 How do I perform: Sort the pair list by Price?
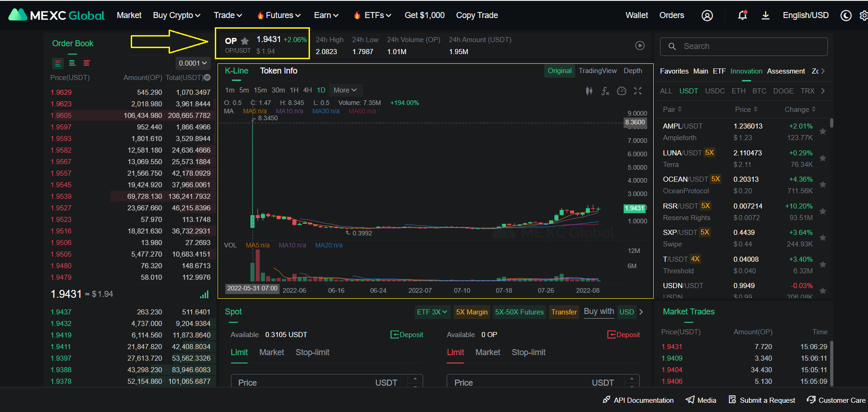(x=746, y=110)
